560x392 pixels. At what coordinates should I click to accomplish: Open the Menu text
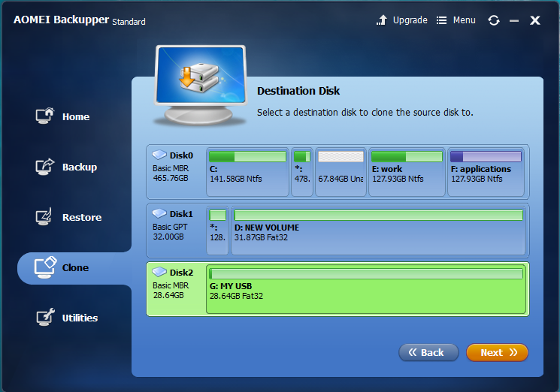tap(465, 20)
